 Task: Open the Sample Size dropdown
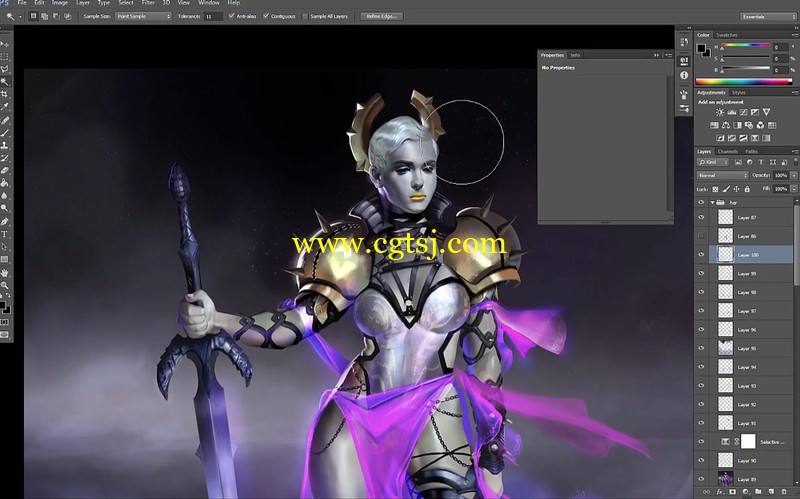pyautogui.click(x=143, y=16)
